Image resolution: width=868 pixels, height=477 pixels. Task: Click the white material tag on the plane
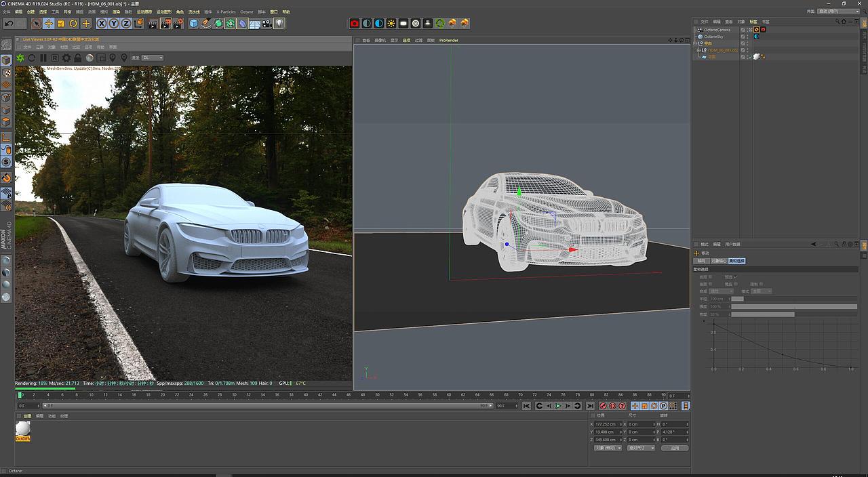tap(756, 56)
